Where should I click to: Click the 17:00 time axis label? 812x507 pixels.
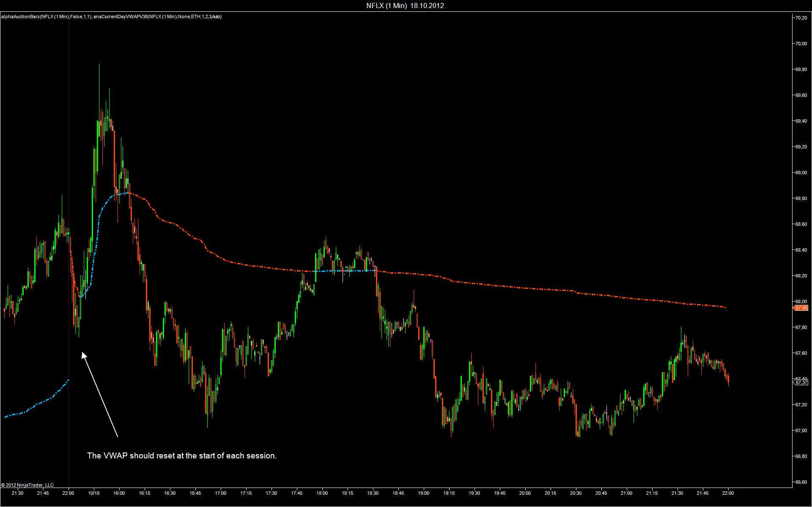click(x=221, y=493)
